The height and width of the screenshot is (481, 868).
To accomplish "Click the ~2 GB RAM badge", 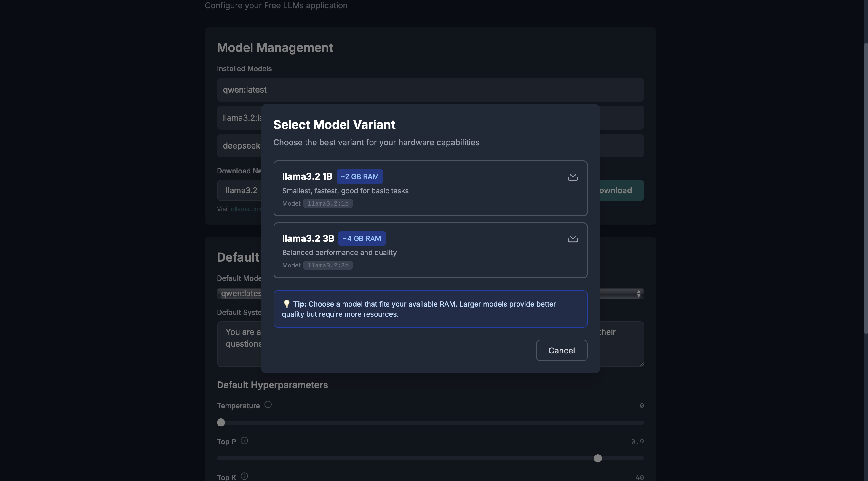I will [x=359, y=176].
